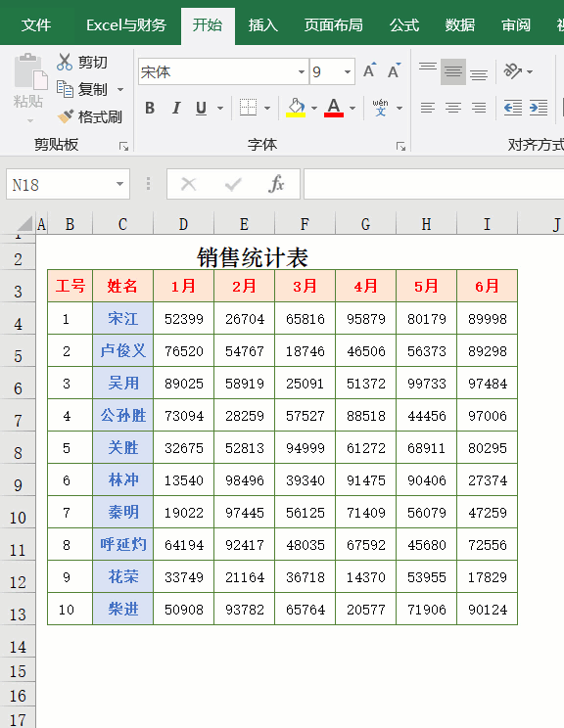Image resolution: width=564 pixels, height=728 pixels.
Task: Open the clipboard (剪贴板) dialog launcher
Action: point(123,146)
